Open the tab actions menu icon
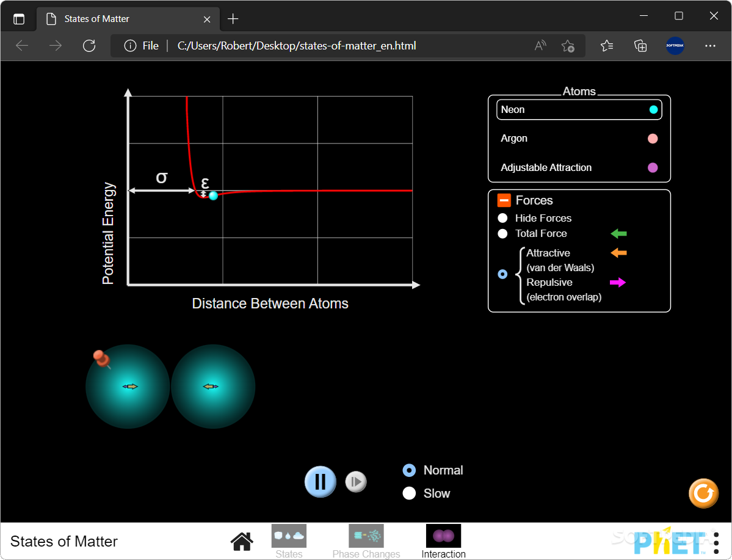The width and height of the screenshot is (732, 560). pos(19,19)
